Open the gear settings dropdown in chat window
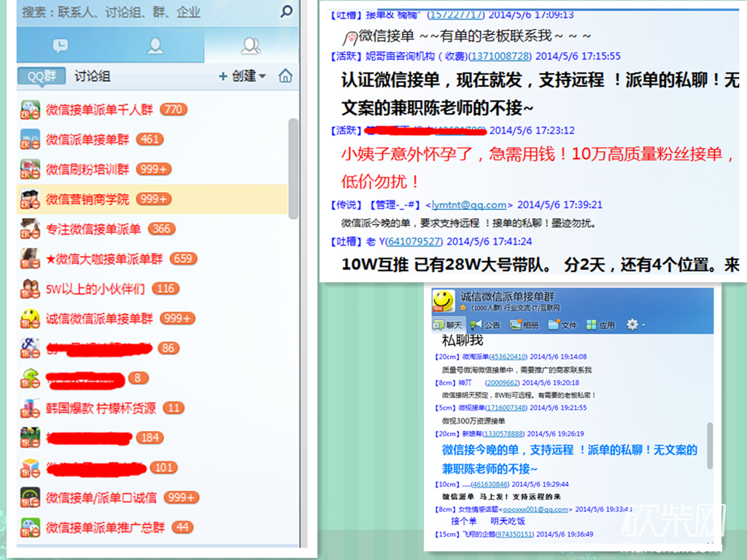 point(635,324)
